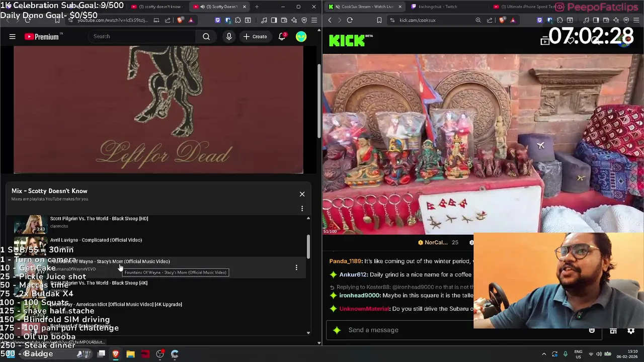Screen dimensions: 644x362
Task: Open site settings icon beside kick.com URL
Action: (x=391, y=20)
